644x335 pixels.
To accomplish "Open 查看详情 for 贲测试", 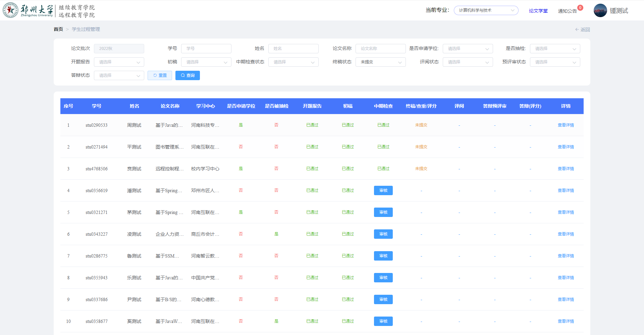I will tap(566, 169).
